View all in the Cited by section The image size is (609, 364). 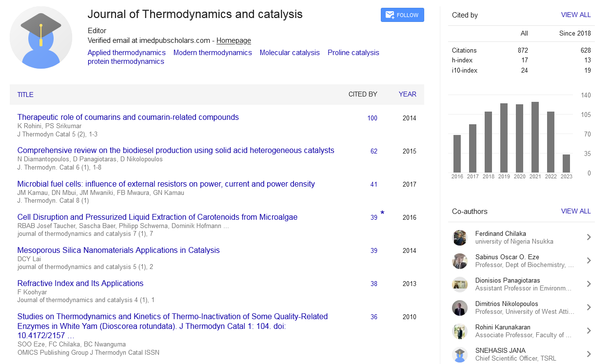pyautogui.click(x=575, y=15)
